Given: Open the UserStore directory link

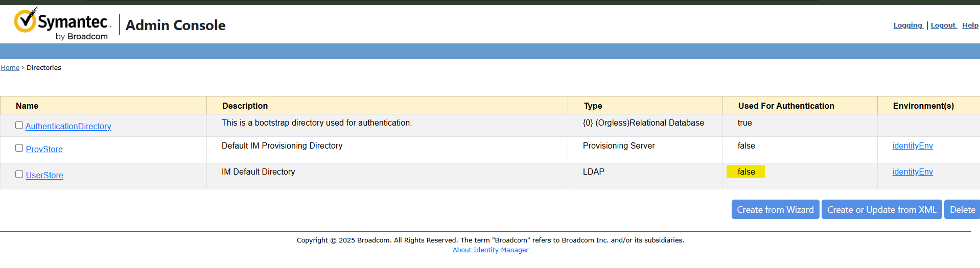Looking at the screenshot, I should (x=44, y=175).
